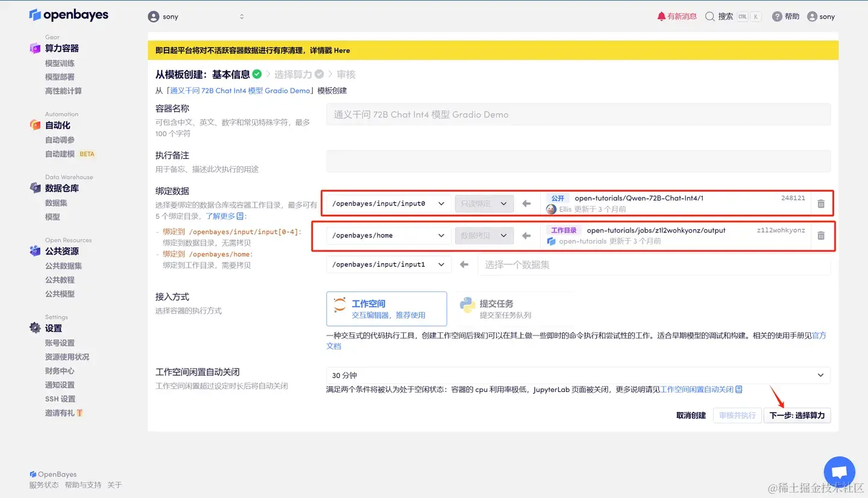Click 审核并执行 button

pos(737,416)
